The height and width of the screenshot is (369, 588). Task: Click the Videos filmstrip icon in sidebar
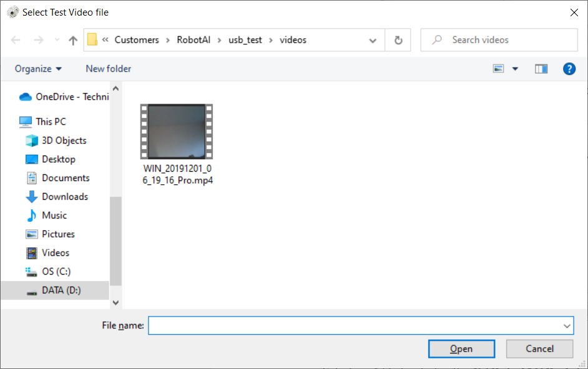31,253
